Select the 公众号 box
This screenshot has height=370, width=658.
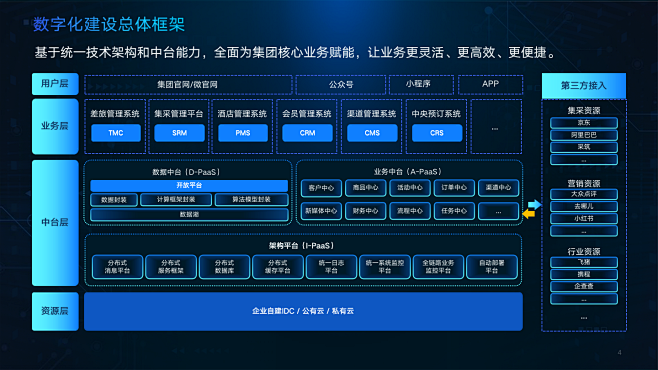[341, 85]
